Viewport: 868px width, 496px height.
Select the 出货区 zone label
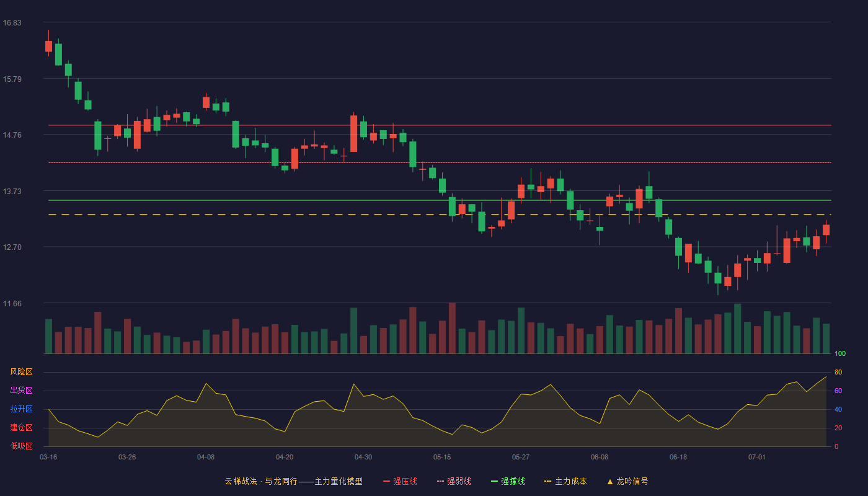point(21,391)
